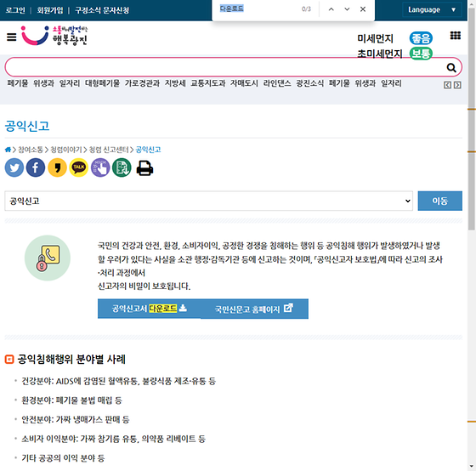Image resolution: width=476 pixels, height=471 pixels.
Task: Share via the KakaoTalk icon
Action: point(78,167)
